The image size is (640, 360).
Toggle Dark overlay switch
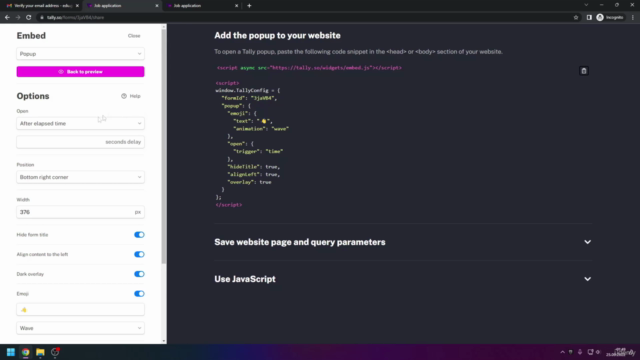click(x=139, y=274)
